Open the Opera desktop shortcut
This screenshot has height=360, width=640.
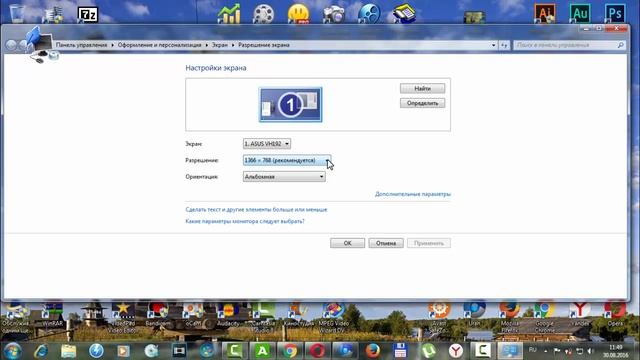point(615,314)
